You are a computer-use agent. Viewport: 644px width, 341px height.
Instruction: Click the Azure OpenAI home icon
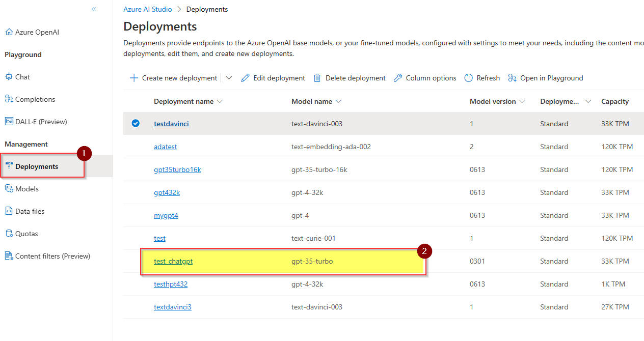[x=9, y=32]
